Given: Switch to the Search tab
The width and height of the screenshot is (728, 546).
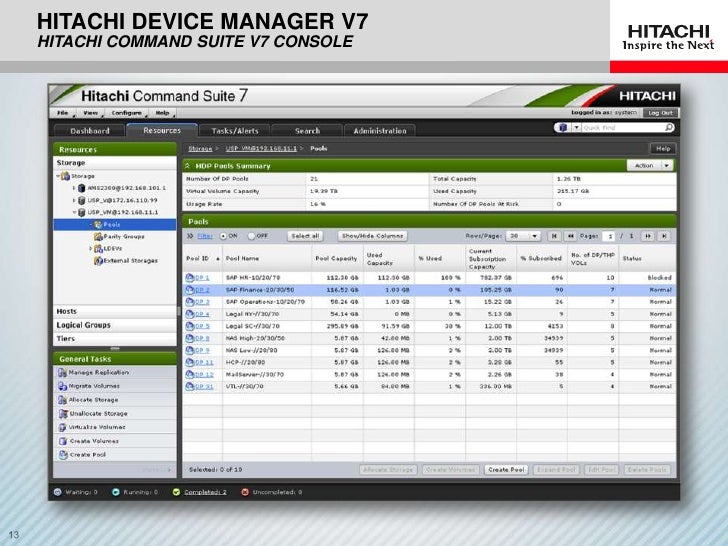Looking at the screenshot, I should tap(307, 131).
